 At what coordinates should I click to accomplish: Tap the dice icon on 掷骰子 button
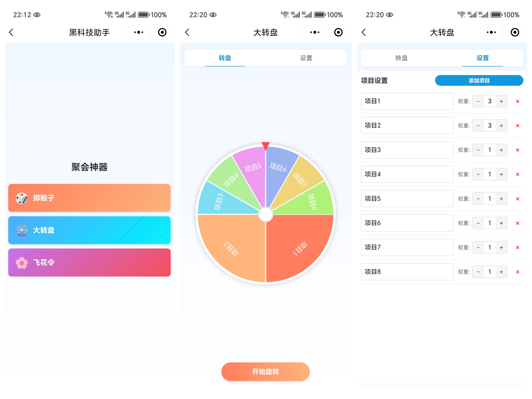click(22, 198)
